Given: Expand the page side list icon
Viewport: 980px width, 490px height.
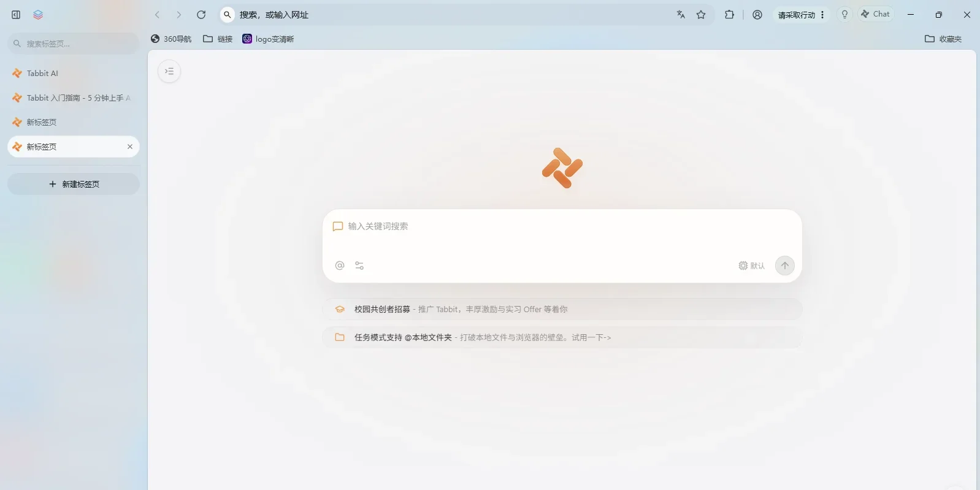Looking at the screenshot, I should point(169,71).
